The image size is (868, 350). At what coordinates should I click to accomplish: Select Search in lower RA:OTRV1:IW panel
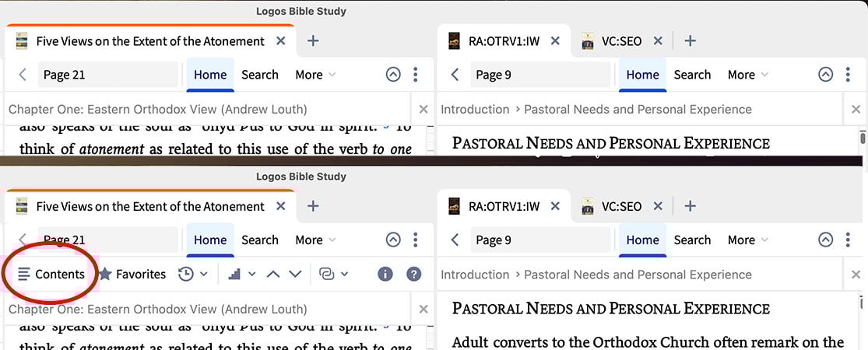coord(692,240)
